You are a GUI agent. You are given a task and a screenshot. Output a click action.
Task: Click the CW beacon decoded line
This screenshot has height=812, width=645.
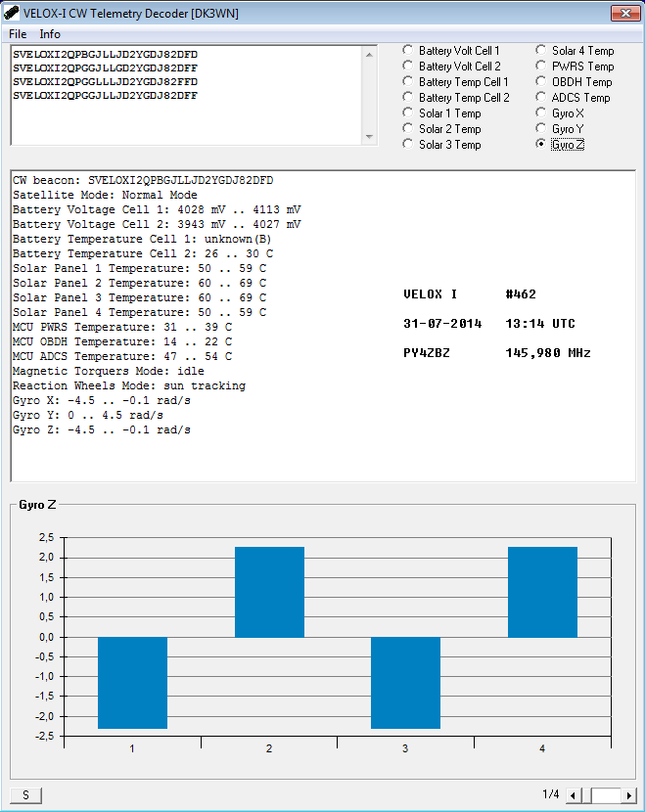point(143,180)
